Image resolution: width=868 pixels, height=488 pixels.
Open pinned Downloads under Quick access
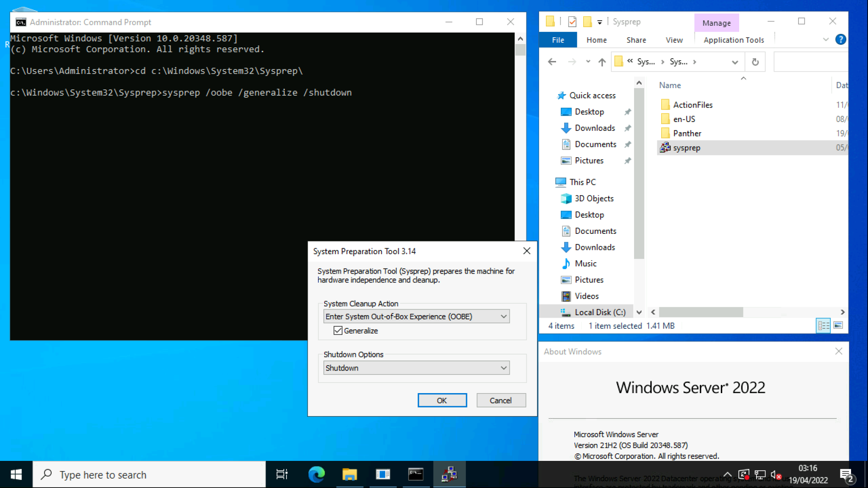point(594,128)
